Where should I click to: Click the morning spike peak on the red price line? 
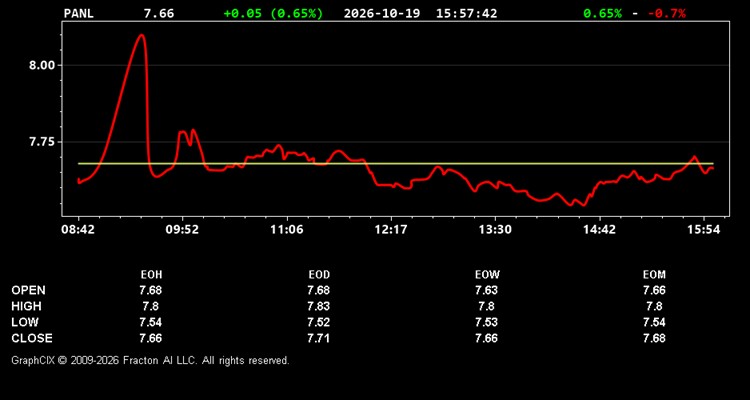tap(141, 35)
